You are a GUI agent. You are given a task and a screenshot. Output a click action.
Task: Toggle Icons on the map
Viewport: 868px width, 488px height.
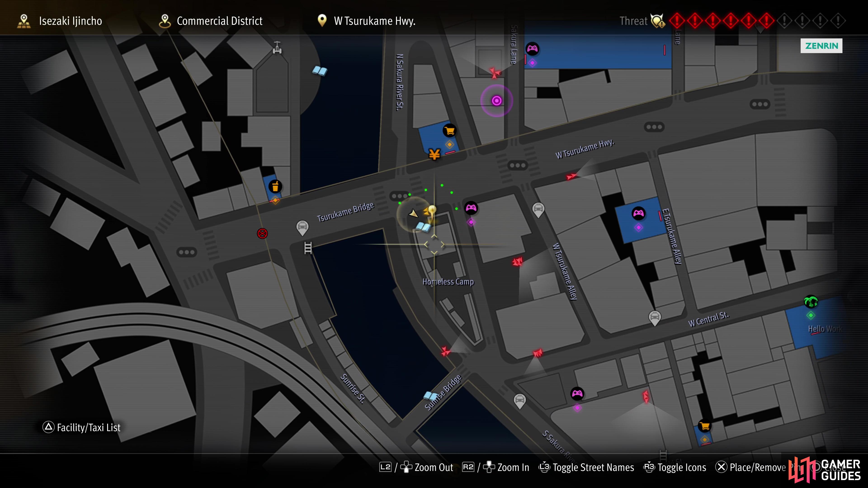pyautogui.click(x=675, y=467)
